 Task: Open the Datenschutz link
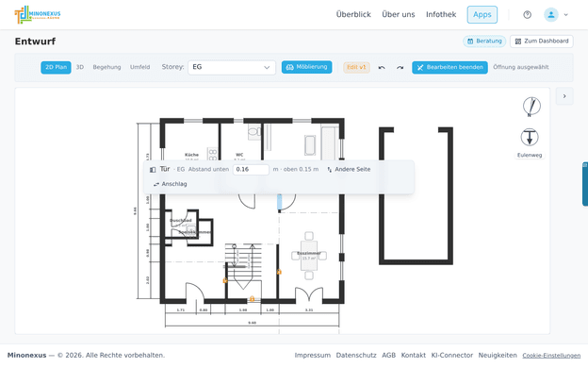pyautogui.click(x=356, y=355)
